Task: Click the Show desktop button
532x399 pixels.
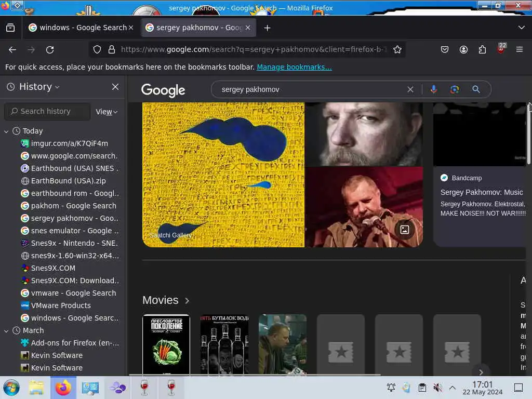Action: click(518, 388)
